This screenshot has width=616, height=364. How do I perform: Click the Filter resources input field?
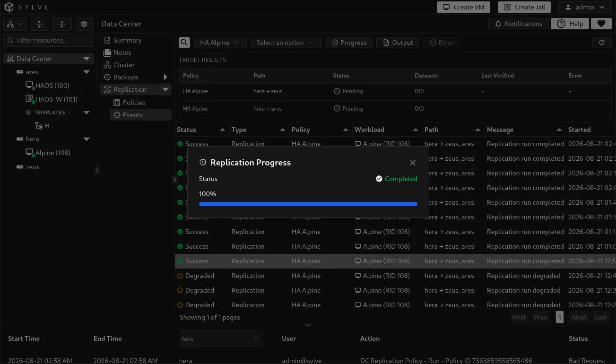[49, 40]
